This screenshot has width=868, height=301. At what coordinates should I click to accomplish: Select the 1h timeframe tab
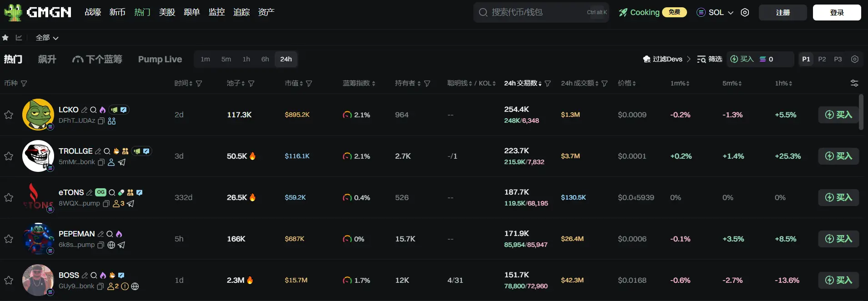246,59
